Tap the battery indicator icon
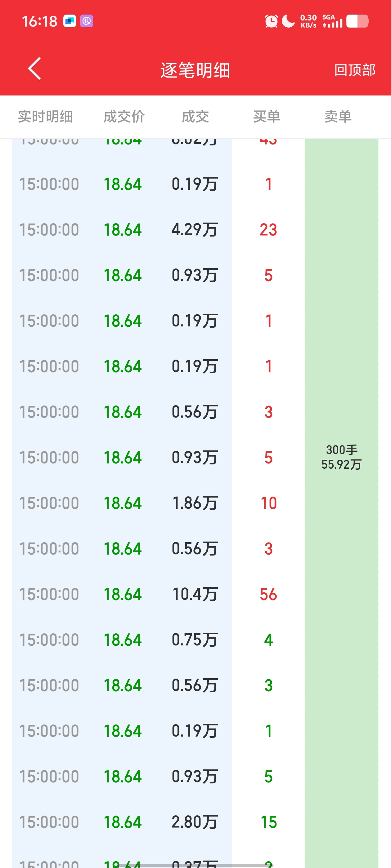This screenshot has height=868, width=391. (x=357, y=21)
